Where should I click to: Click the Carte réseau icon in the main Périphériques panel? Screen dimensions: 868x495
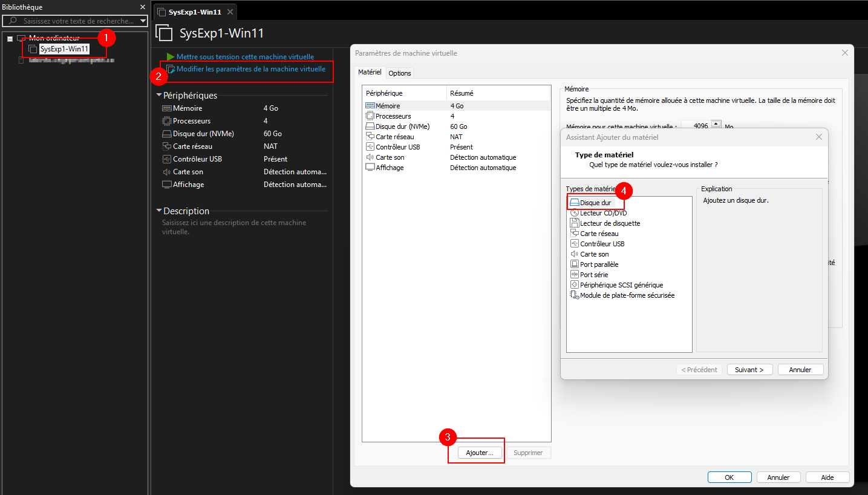point(167,146)
